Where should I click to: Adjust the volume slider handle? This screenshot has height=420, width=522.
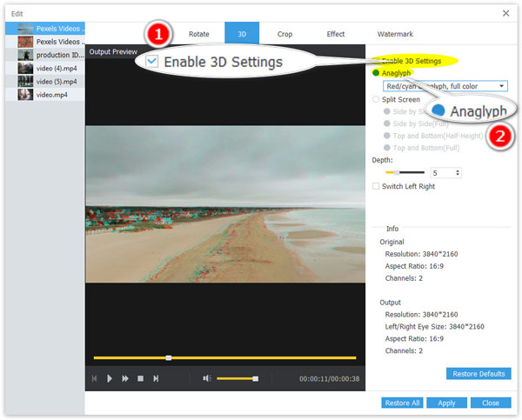tap(255, 379)
